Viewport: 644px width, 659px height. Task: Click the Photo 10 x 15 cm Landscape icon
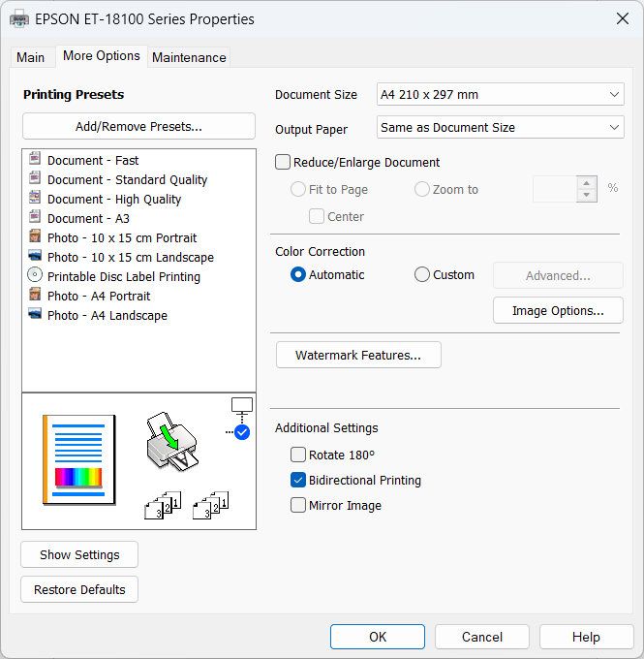pyautogui.click(x=35, y=255)
